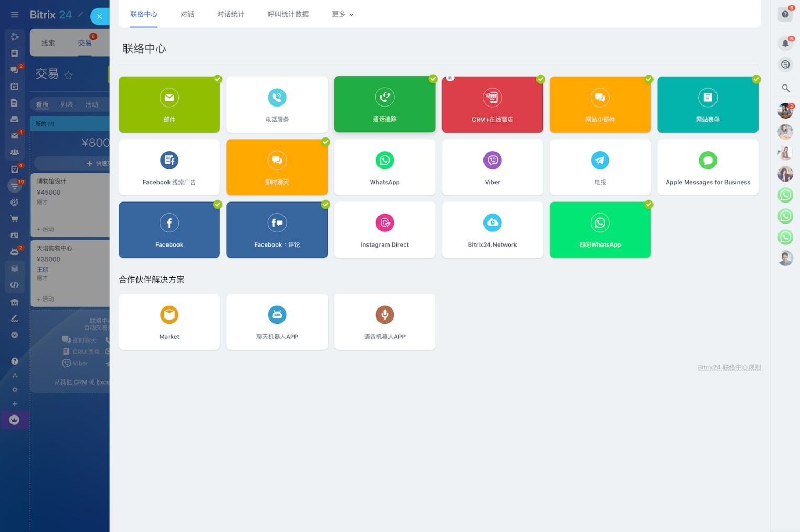Click 王明 contact on the deal card

point(43,270)
